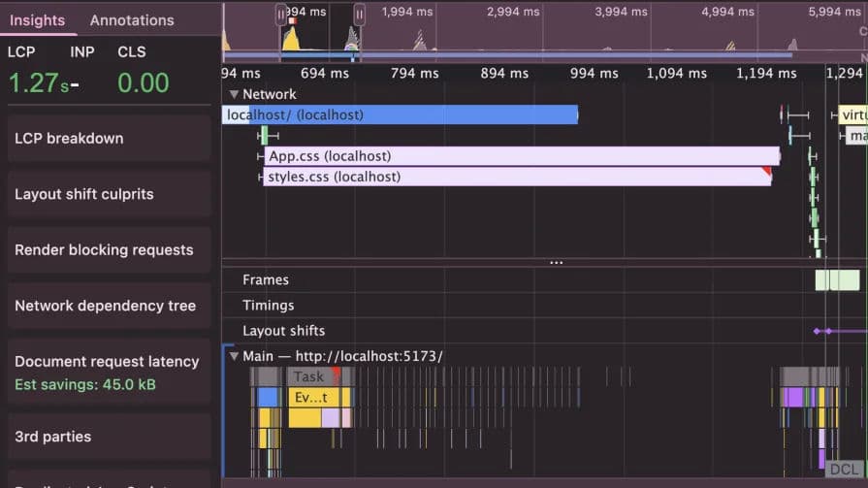Select the Task block in Main track
The height and width of the screenshot is (488, 868).
pos(313,376)
